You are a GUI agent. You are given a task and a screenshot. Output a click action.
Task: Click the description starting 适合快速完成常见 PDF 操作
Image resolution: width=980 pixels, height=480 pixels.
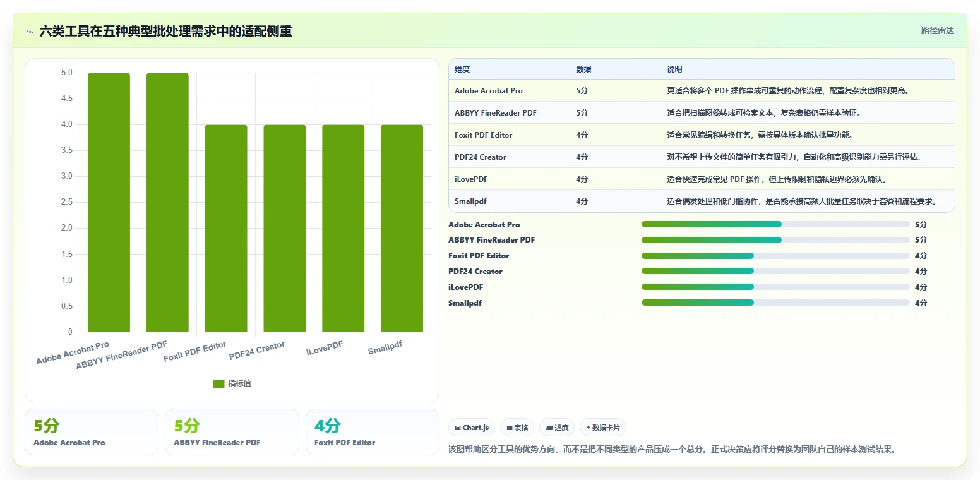[x=779, y=179]
